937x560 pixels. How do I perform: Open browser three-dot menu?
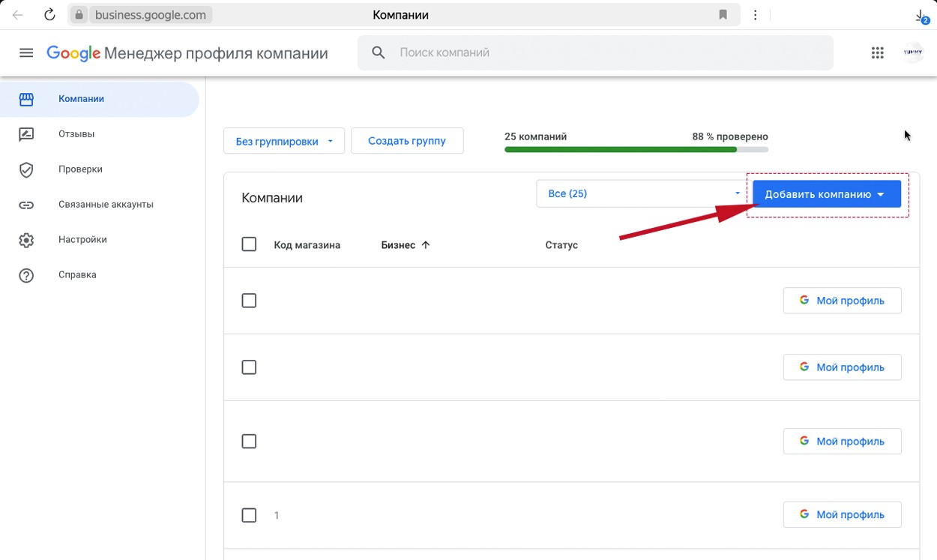pos(755,15)
